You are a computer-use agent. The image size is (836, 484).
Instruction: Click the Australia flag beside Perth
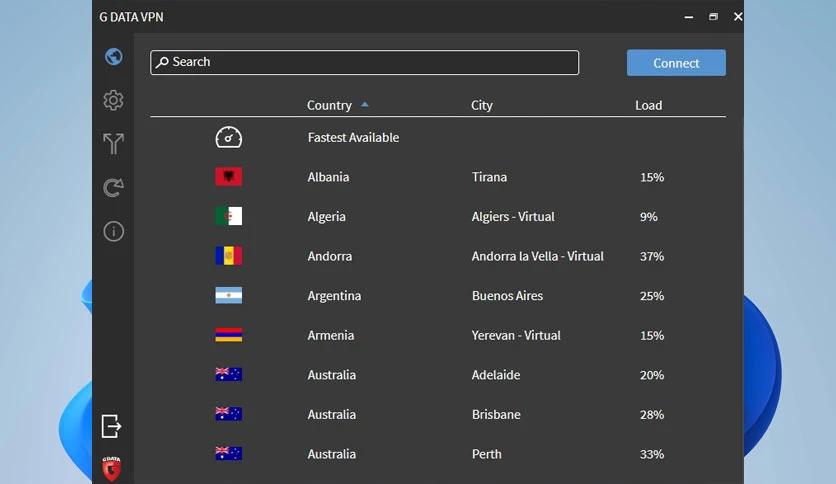pyautogui.click(x=229, y=454)
